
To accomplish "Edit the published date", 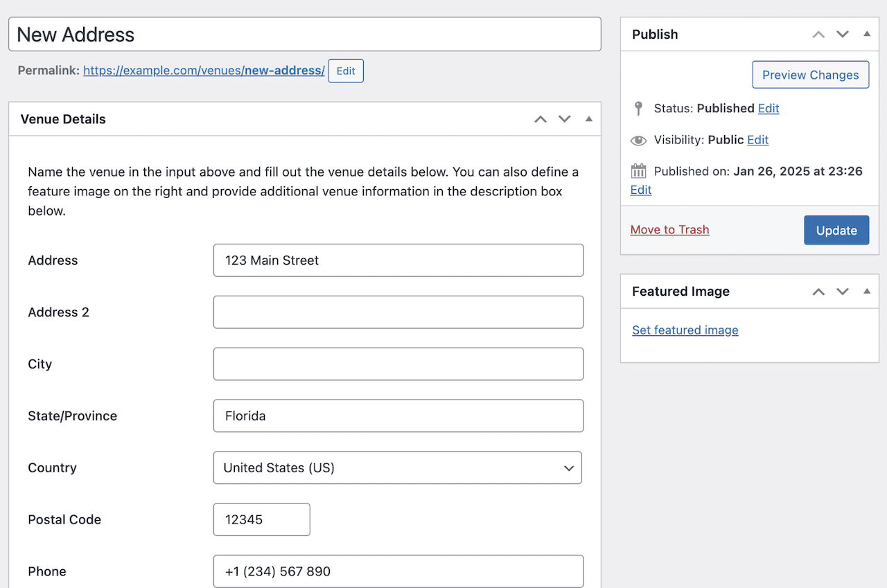I will click(641, 190).
